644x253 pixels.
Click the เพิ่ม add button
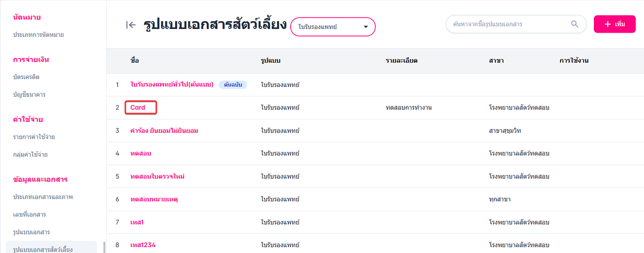615,24
